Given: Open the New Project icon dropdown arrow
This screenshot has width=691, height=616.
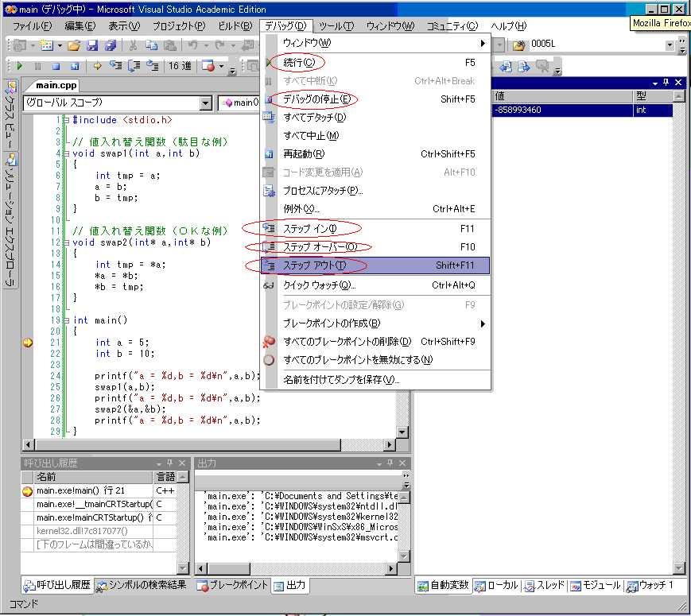Looking at the screenshot, I should [33, 45].
